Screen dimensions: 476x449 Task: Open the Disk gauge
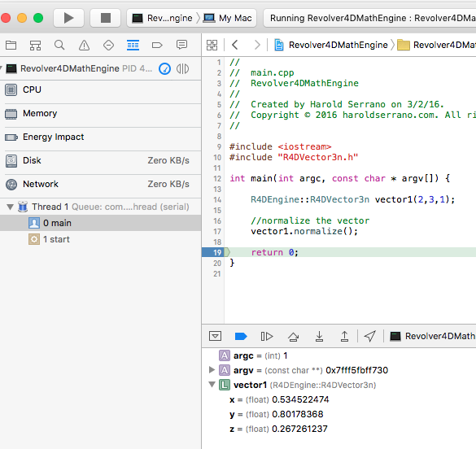(x=100, y=160)
